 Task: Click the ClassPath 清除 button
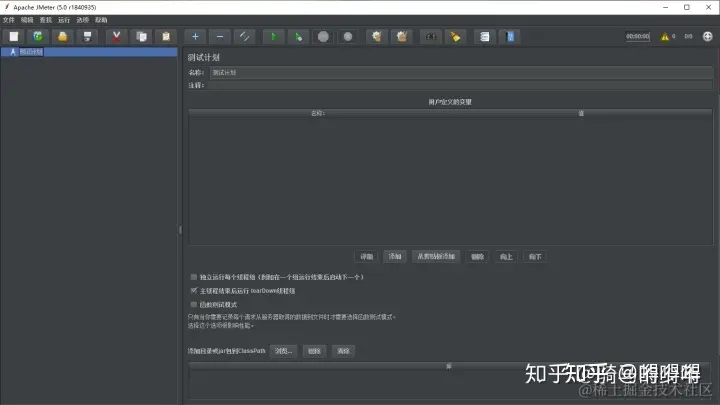click(x=343, y=351)
